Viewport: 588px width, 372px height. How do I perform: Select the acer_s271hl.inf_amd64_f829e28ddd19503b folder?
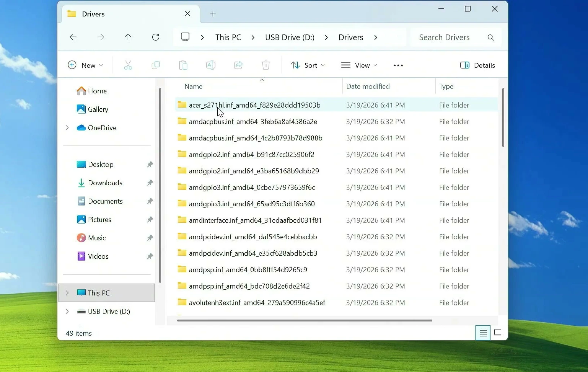pyautogui.click(x=337, y=105)
